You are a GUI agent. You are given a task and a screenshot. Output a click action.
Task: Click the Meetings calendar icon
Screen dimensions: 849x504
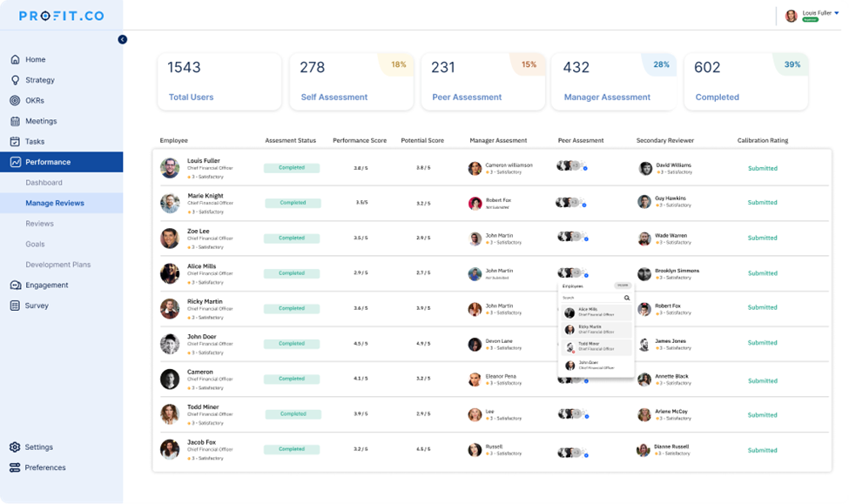(15, 121)
